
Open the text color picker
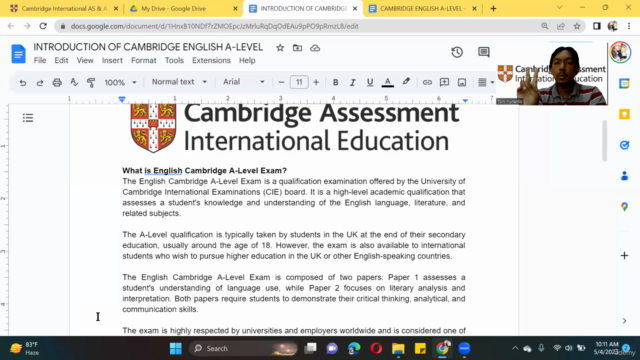388,82
